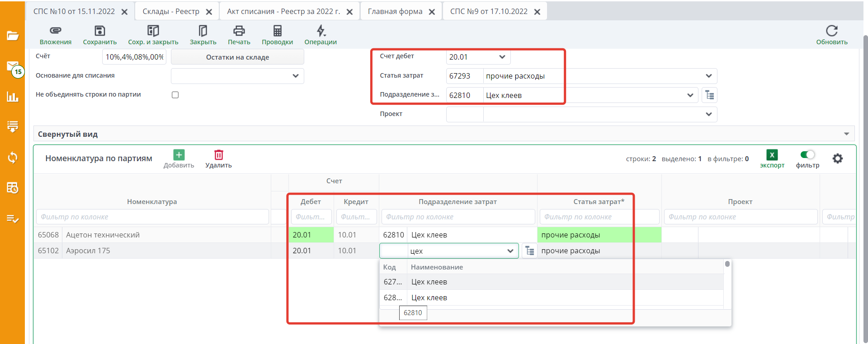Export table with the Excel экспорт icon

772,155
